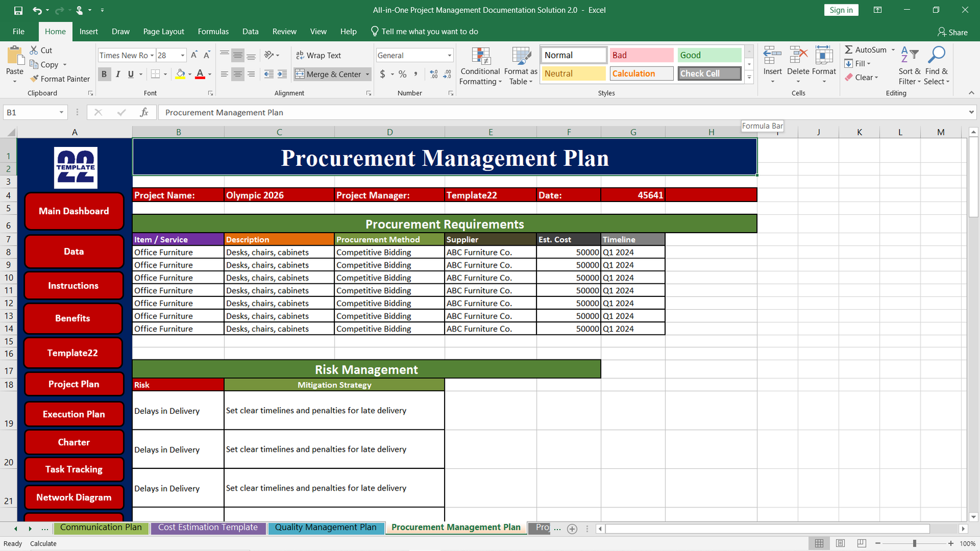Screen dimensions: 980x551
Task: Apply the Good cell style
Action: (x=709, y=55)
